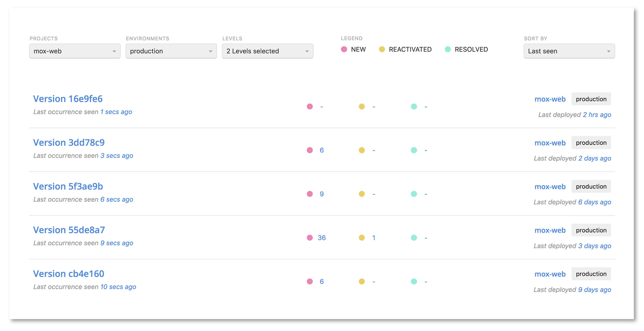Image resolution: width=644 pixels, height=331 pixels.
Task: Click the pink NEW dot for Version 3dd78c9
Action: pyautogui.click(x=310, y=150)
